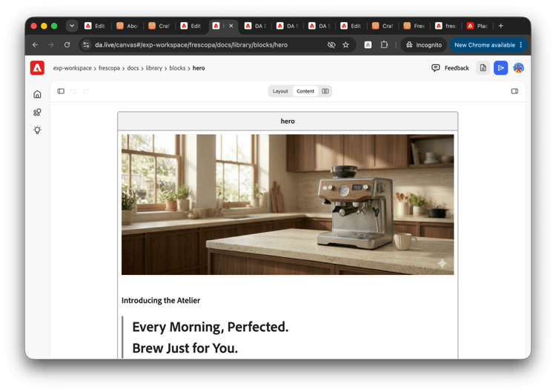Click the hero breadcrumb
Image resolution: width=556 pixels, height=392 pixels.
[199, 68]
